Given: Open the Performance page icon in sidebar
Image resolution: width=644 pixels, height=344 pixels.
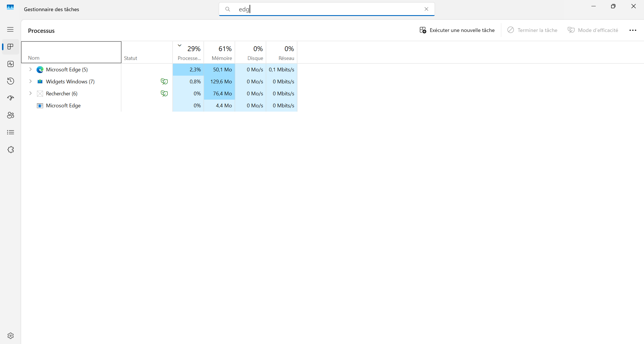Looking at the screenshot, I should tap(11, 64).
